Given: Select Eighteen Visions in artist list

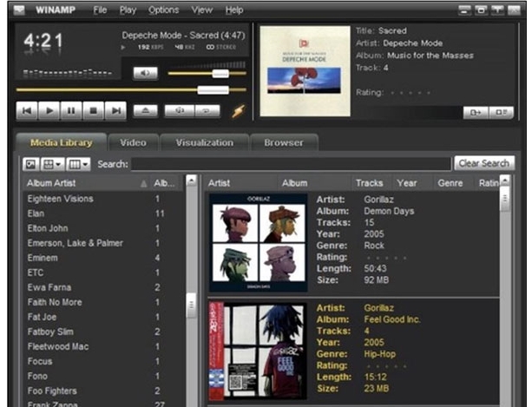Looking at the screenshot, I should [103, 199].
